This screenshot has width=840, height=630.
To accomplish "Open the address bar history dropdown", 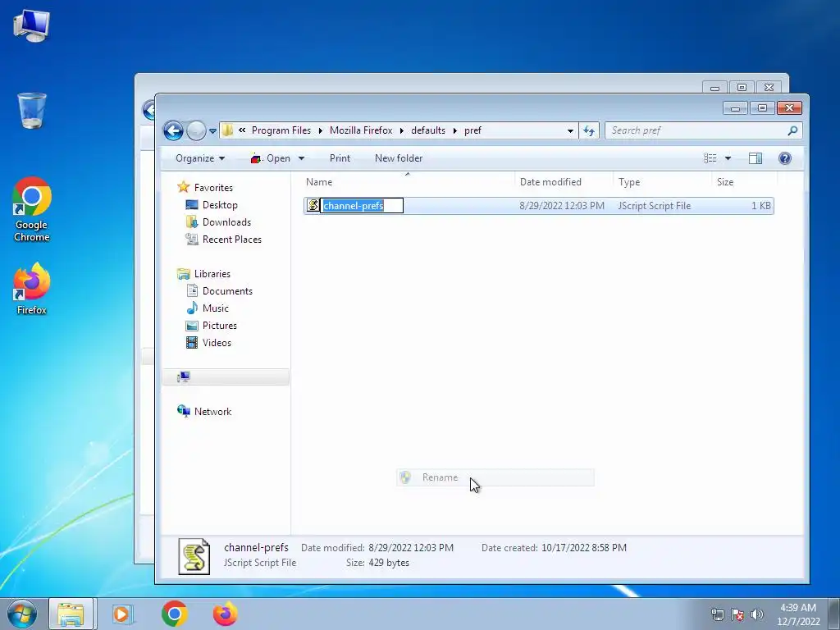I will click(570, 130).
